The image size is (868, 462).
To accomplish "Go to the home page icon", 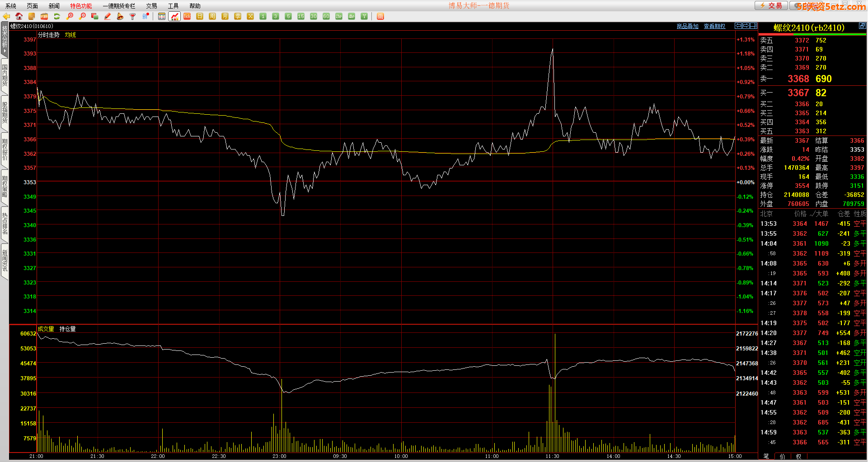I will 19,16.
